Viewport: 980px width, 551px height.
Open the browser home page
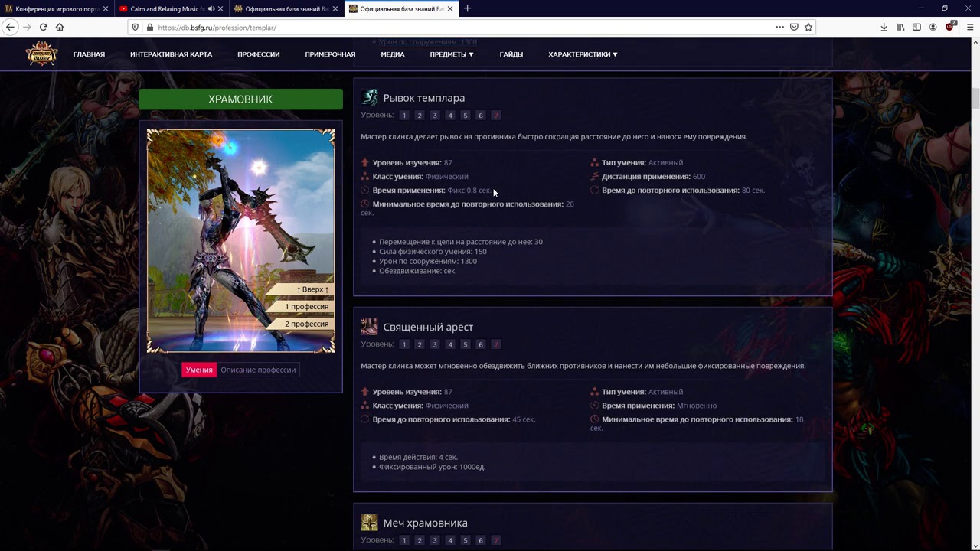60,27
